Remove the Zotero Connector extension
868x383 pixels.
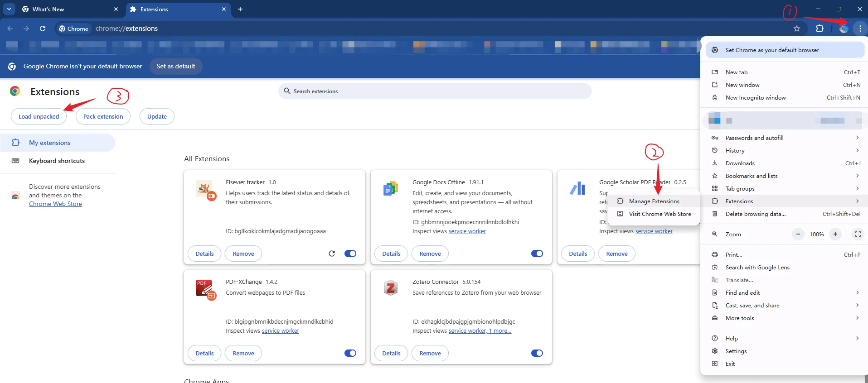430,353
